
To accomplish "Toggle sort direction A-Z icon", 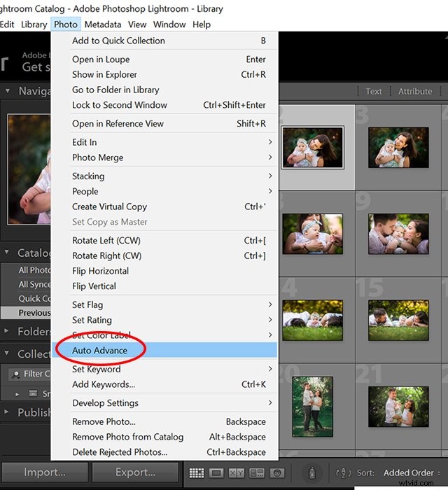I will [x=343, y=472].
